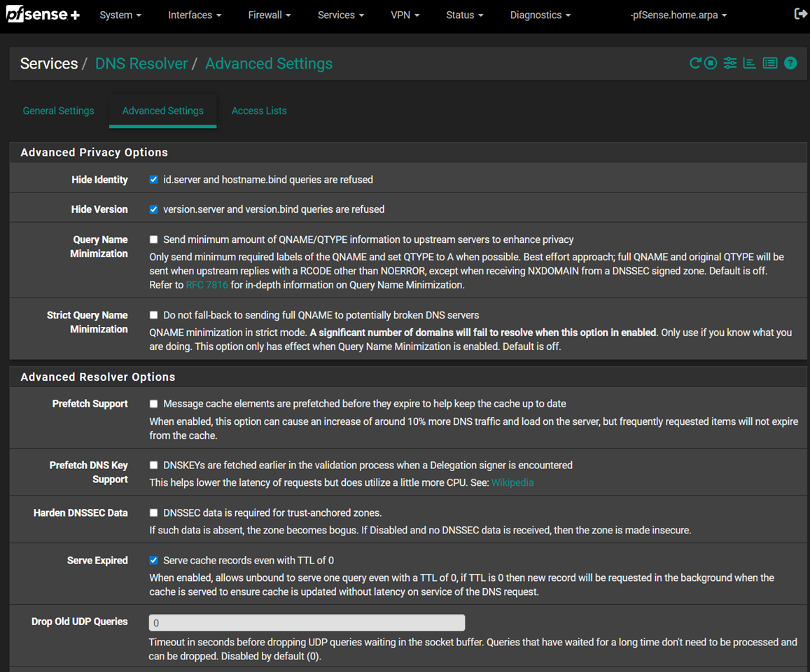Click the Drop Old UDP Queries label

click(x=80, y=622)
